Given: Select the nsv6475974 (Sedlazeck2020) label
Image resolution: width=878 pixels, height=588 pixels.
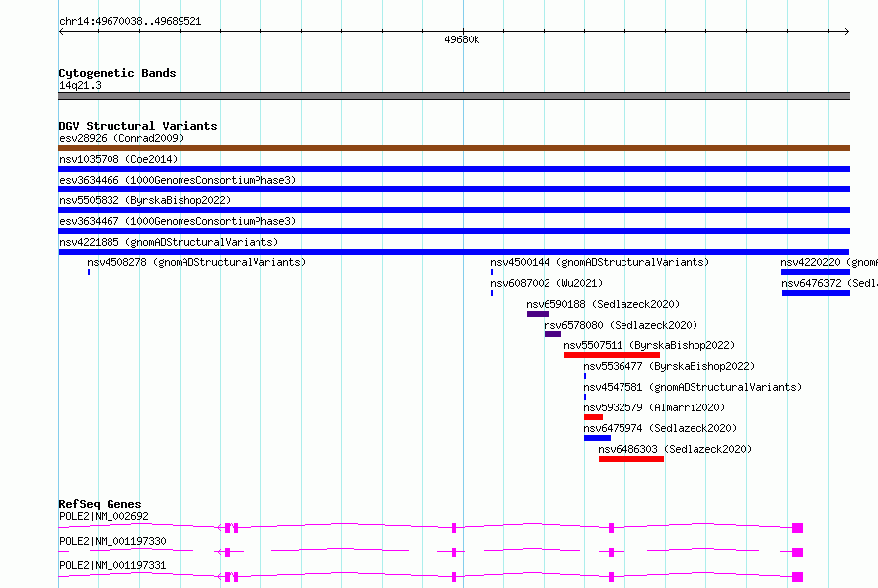Looking at the screenshot, I should (x=660, y=428).
